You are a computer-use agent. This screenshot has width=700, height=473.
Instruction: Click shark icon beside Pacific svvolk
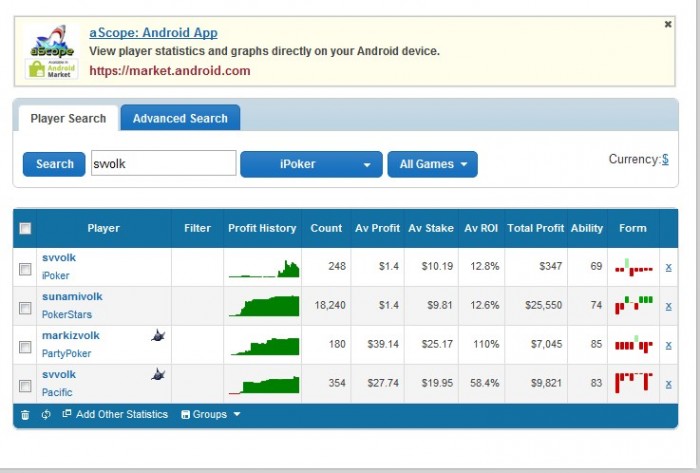(158, 374)
